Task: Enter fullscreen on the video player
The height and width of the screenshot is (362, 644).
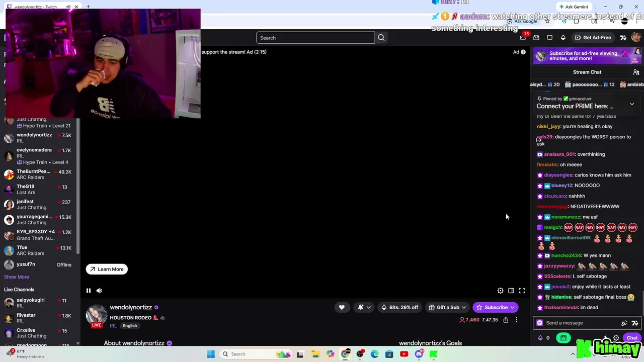Action: click(x=522, y=291)
